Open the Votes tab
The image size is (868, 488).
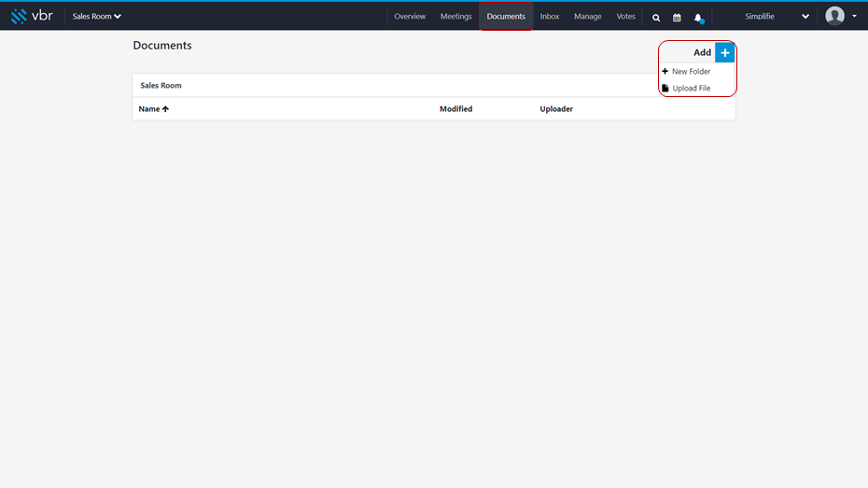pos(625,16)
